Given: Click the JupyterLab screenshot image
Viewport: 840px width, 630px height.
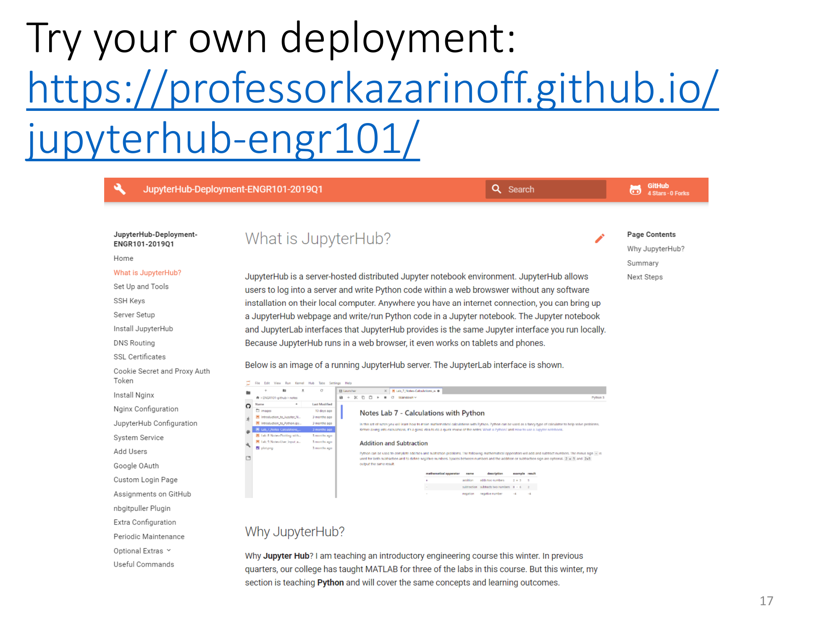Looking at the screenshot, I should coord(425,439).
